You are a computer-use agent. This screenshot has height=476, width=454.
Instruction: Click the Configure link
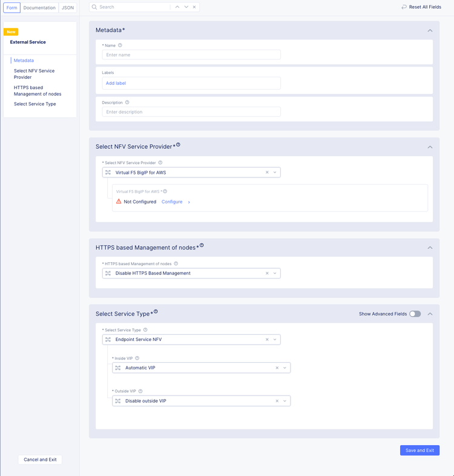coord(172,202)
